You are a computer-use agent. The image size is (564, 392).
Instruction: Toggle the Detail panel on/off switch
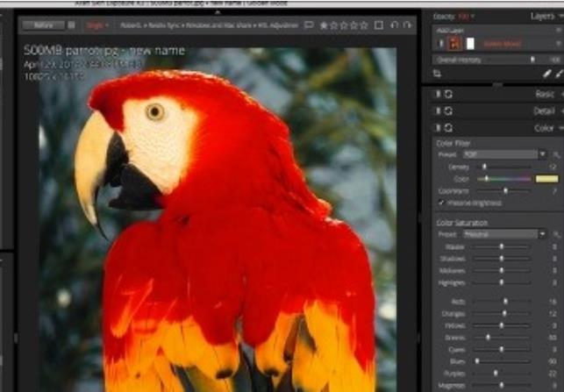click(438, 110)
